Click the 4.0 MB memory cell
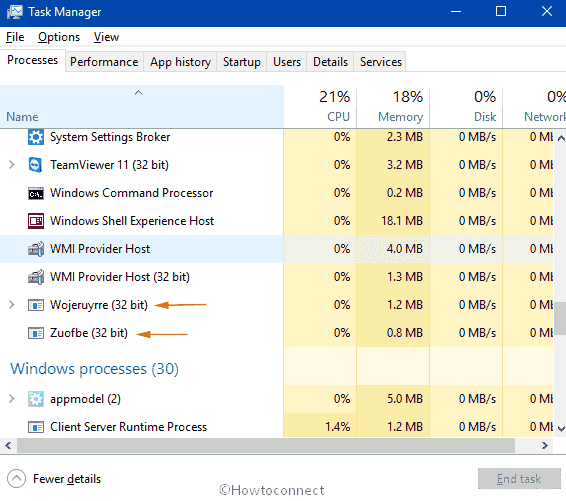This screenshot has width=566, height=501. point(393,249)
